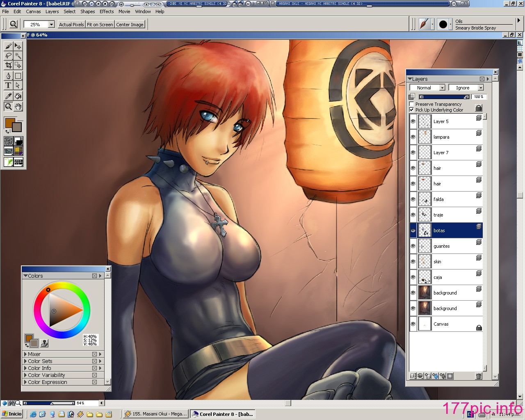The width and height of the screenshot is (525, 420).
Task: Expand the Color Info panel
Action: click(x=25, y=368)
